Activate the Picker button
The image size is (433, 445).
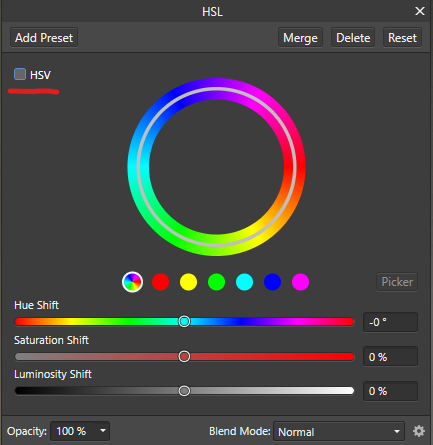pos(397,282)
